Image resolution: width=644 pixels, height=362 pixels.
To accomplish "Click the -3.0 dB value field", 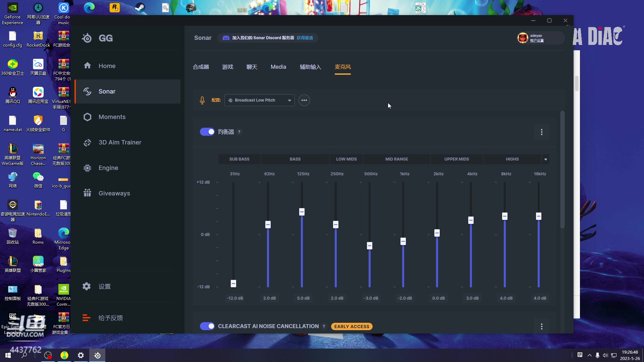I will click(x=371, y=298).
